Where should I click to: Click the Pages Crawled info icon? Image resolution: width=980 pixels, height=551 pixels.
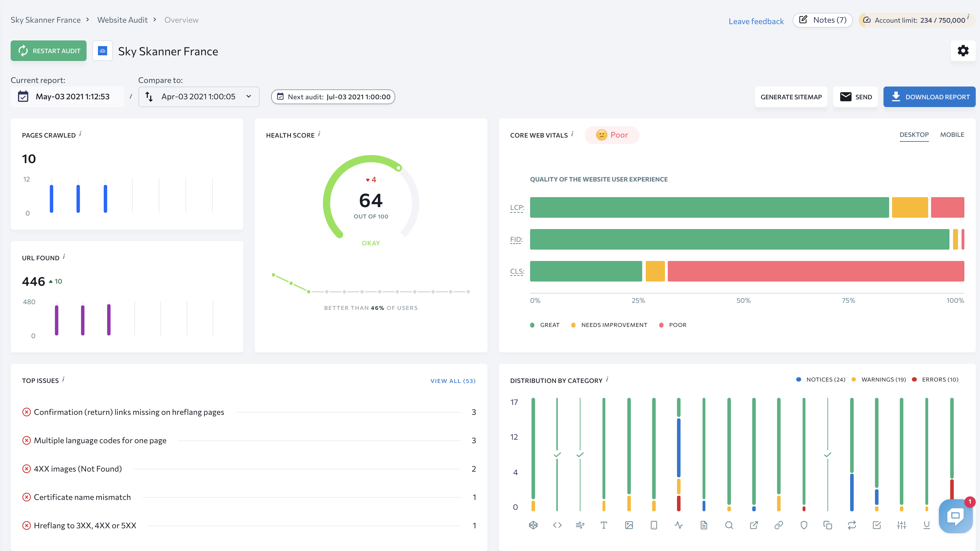click(x=80, y=134)
